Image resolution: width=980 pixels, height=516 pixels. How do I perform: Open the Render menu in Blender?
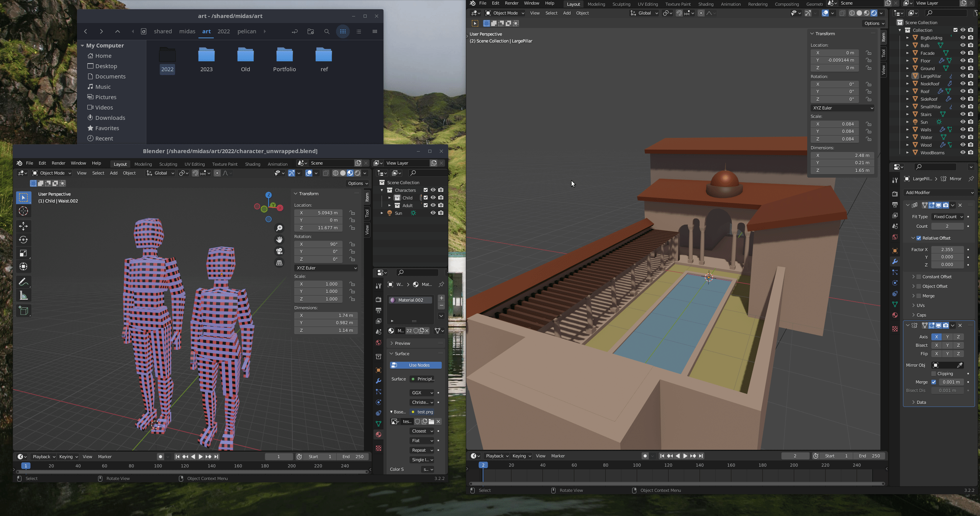pyautogui.click(x=58, y=163)
